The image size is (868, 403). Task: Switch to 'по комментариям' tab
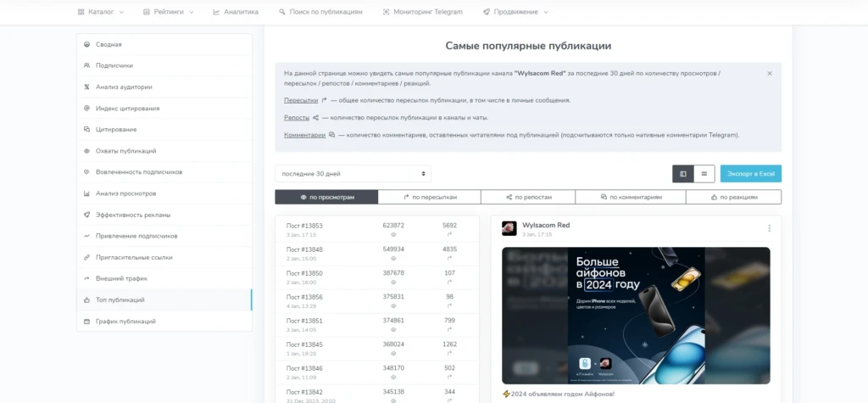tap(631, 197)
